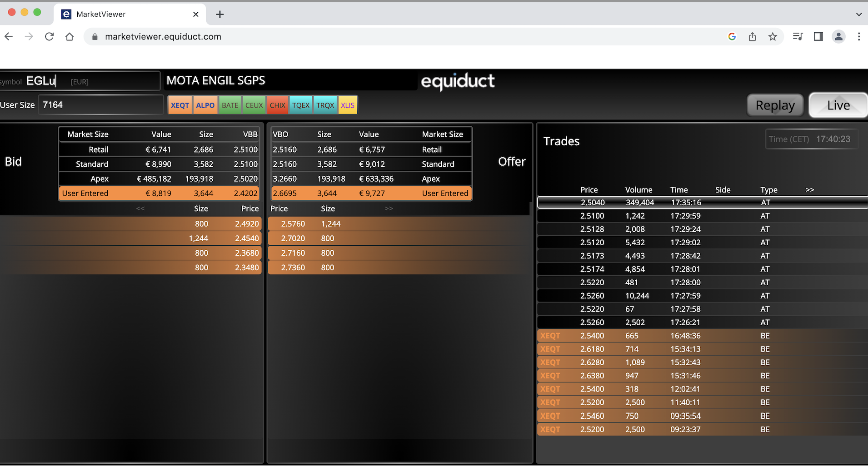This screenshot has width=868, height=466.
Task: Toggle the XLIS venue filter
Action: point(348,105)
